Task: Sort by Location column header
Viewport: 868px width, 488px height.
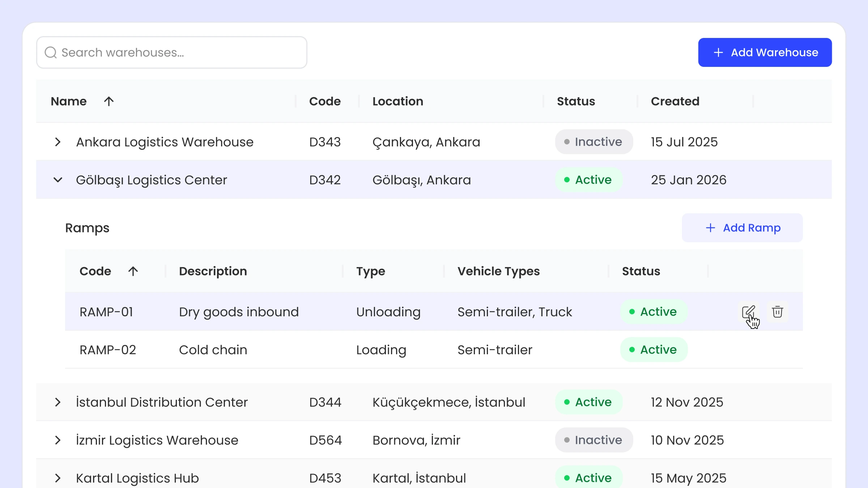Action: 398,101
